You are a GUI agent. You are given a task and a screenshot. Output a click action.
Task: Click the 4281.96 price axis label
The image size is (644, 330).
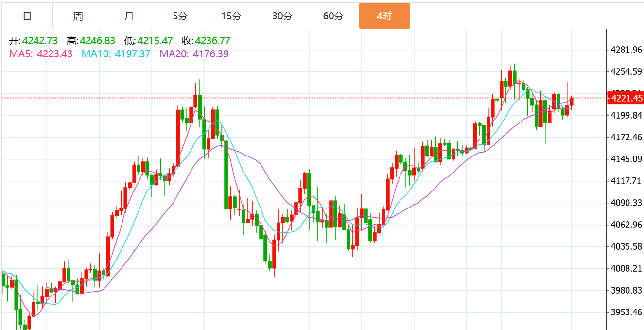coord(627,50)
